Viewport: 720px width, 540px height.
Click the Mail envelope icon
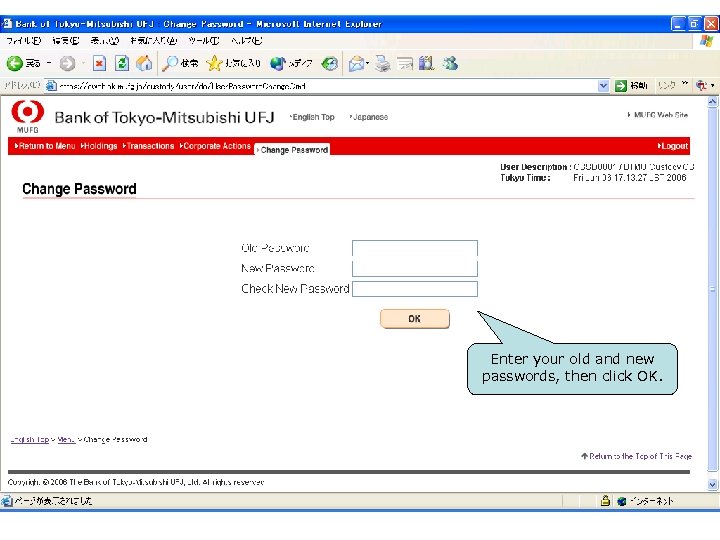click(x=356, y=63)
